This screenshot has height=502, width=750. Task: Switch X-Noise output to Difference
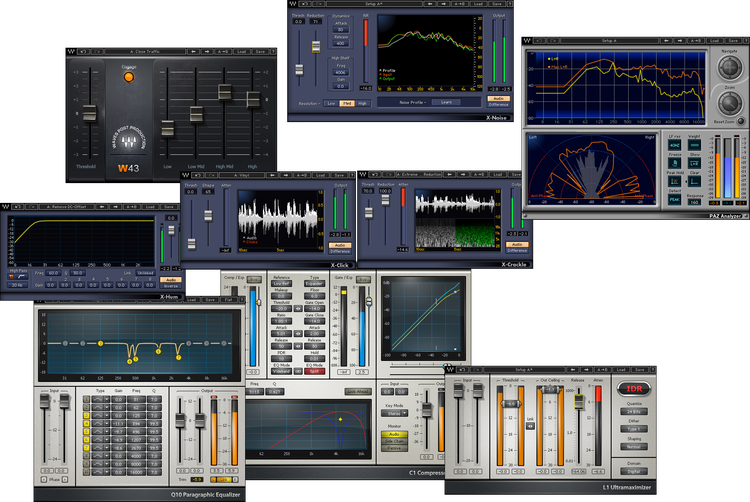[498, 106]
